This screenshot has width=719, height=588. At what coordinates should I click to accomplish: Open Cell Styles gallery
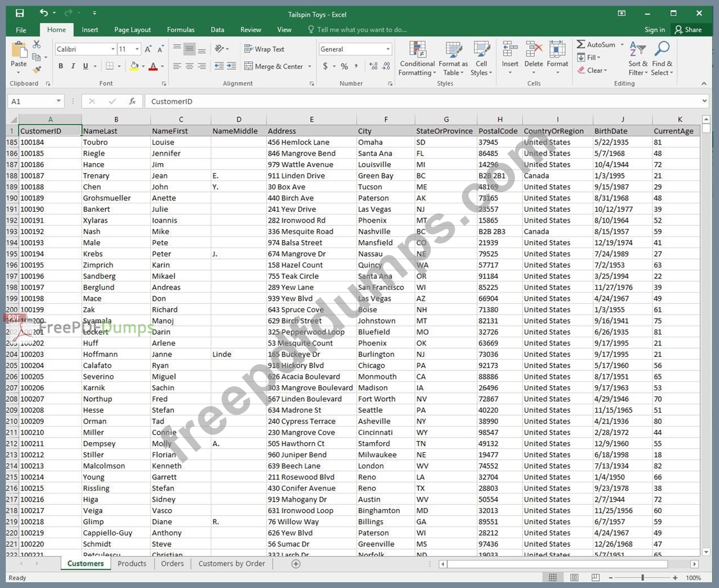[x=481, y=59]
